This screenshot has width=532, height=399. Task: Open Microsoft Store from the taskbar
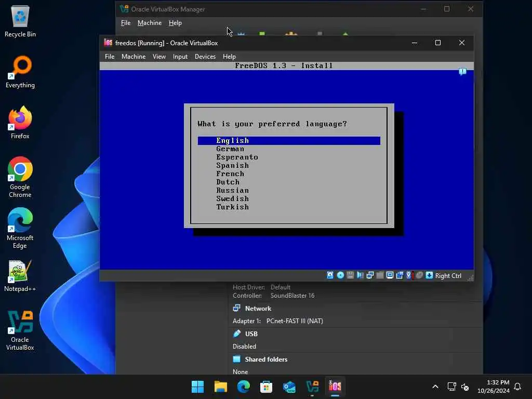click(x=267, y=387)
